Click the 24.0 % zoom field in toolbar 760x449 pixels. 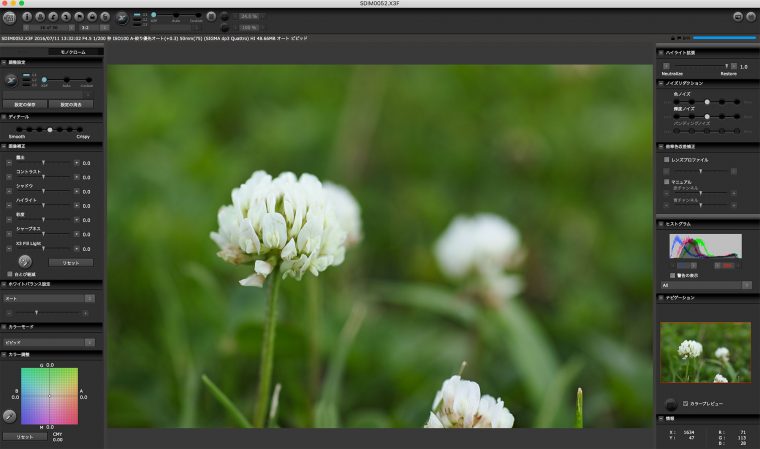[249, 16]
